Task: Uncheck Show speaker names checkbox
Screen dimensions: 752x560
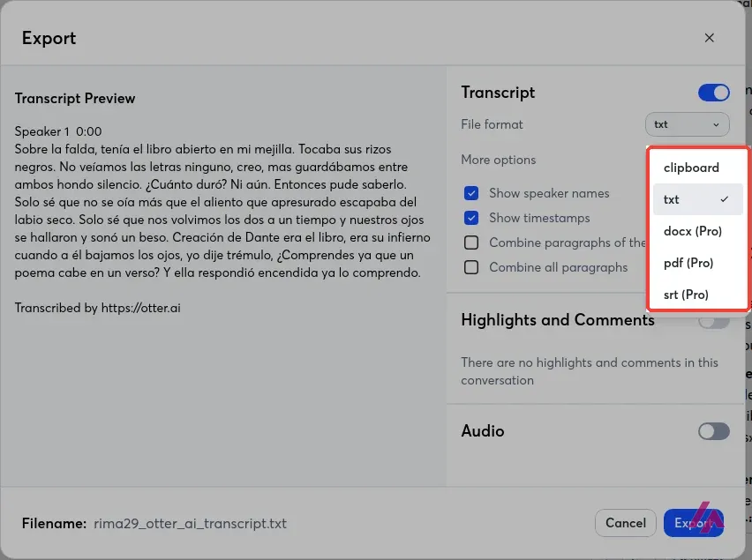Action: [x=471, y=193]
